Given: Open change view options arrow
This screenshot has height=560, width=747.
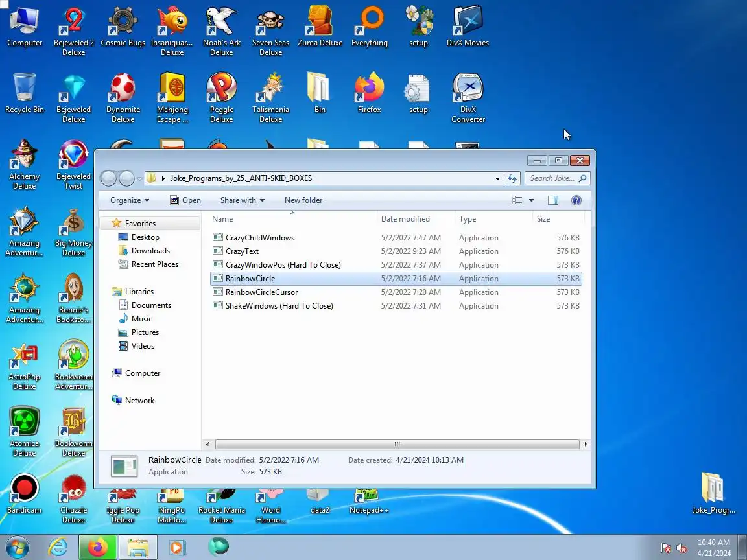Looking at the screenshot, I should (531, 200).
